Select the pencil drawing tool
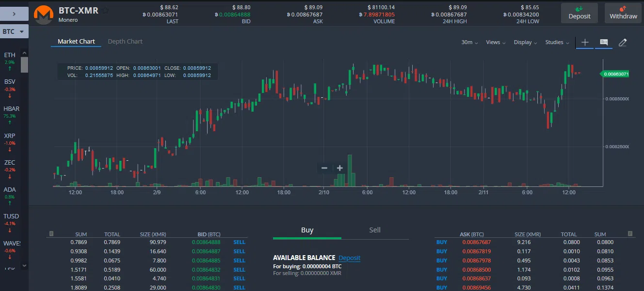644x291 pixels. coord(623,43)
